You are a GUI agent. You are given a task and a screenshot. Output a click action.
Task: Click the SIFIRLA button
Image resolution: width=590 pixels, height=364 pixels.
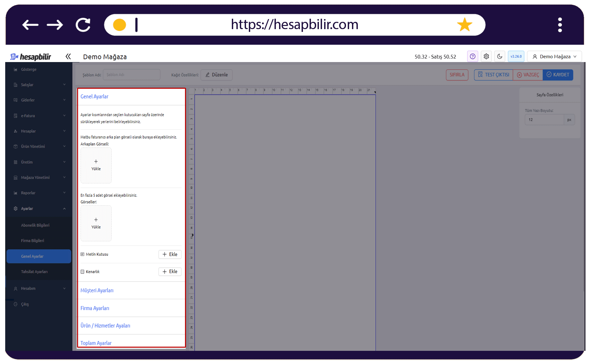coord(457,75)
